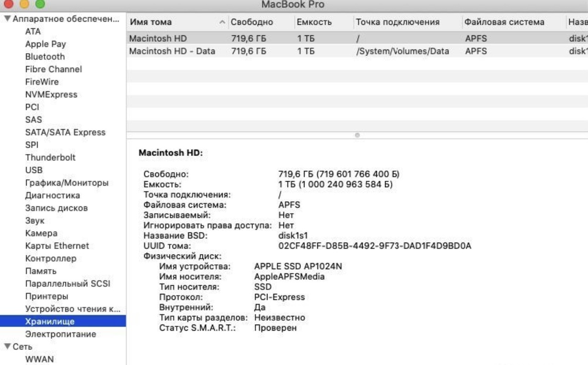Click the Macintosh HD: details heading
588x365 pixels.
[170, 154]
